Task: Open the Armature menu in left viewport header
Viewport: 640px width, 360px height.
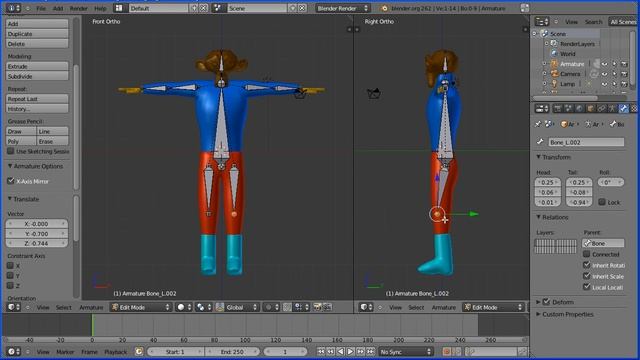Action: [91, 307]
